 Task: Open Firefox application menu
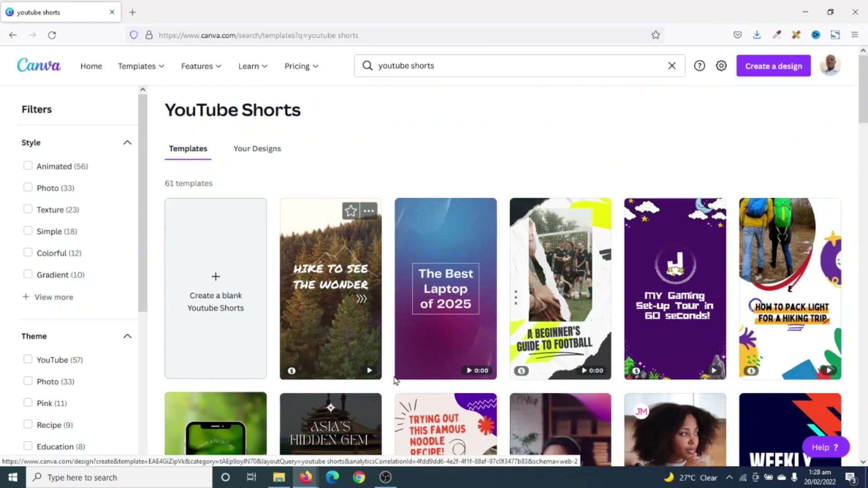click(854, 35)
